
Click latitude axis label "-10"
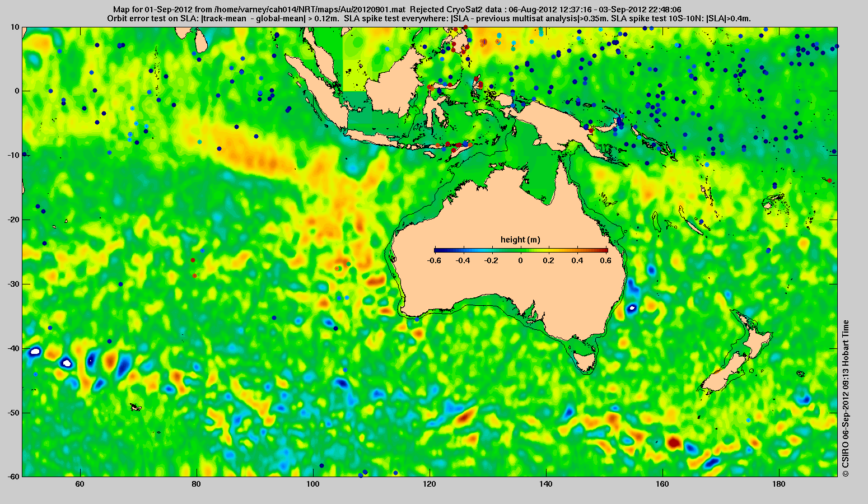click(x=13, y=155)
